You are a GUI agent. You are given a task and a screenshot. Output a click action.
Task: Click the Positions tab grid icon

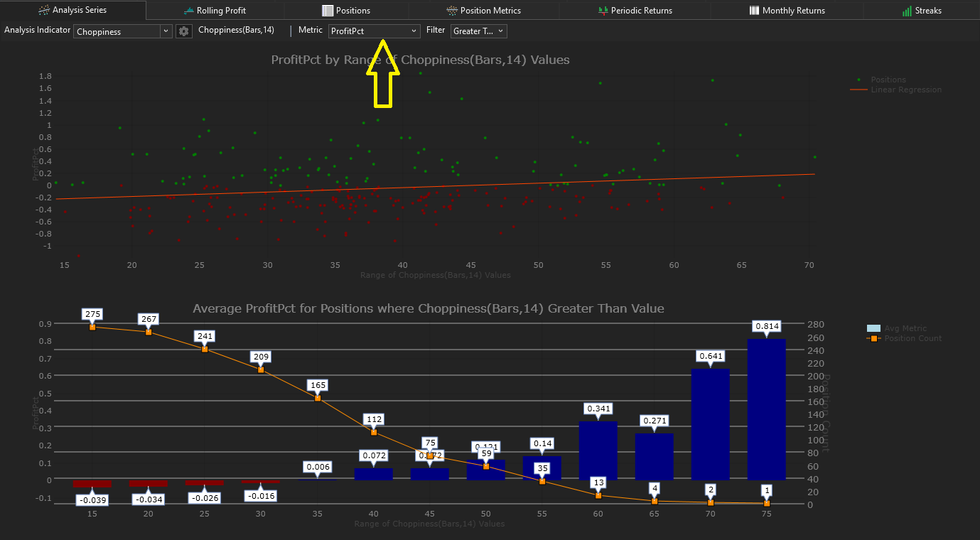point(328,11)
